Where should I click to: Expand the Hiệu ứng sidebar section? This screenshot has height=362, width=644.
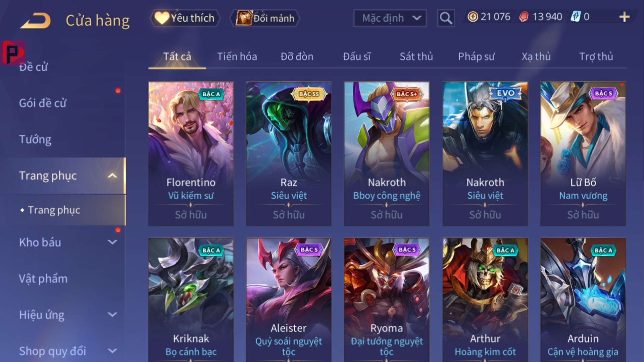click(x=112, y=315)
